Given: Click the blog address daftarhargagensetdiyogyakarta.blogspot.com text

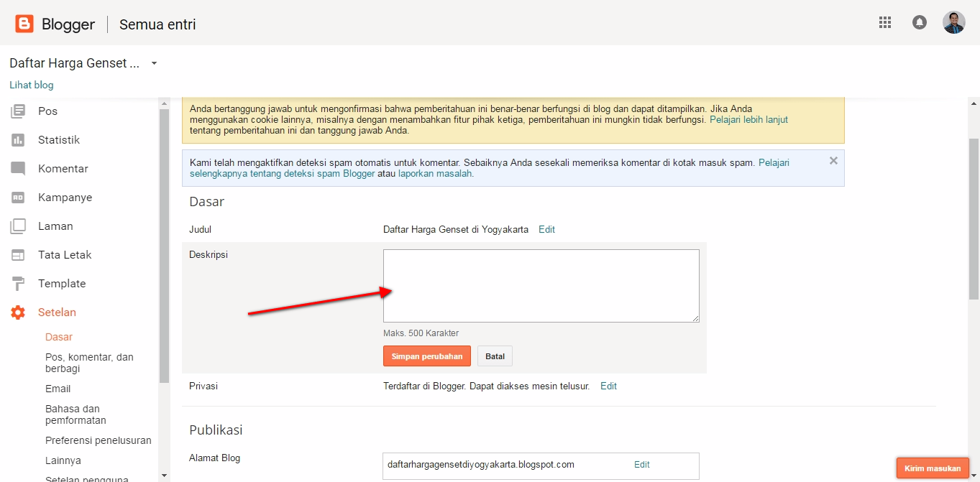Looking at the screenshot, I should coord(481,465).
